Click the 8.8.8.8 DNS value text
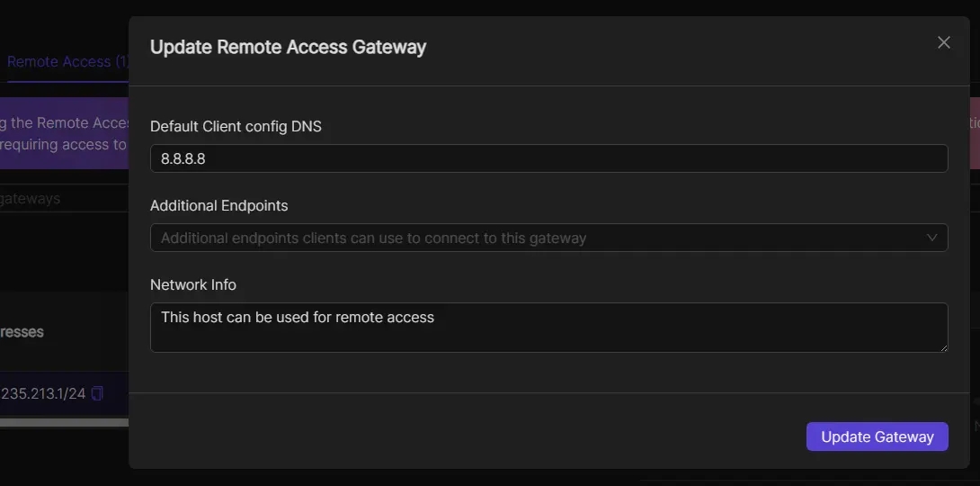Viewport: 980px width, 486px height. (183, 158)
